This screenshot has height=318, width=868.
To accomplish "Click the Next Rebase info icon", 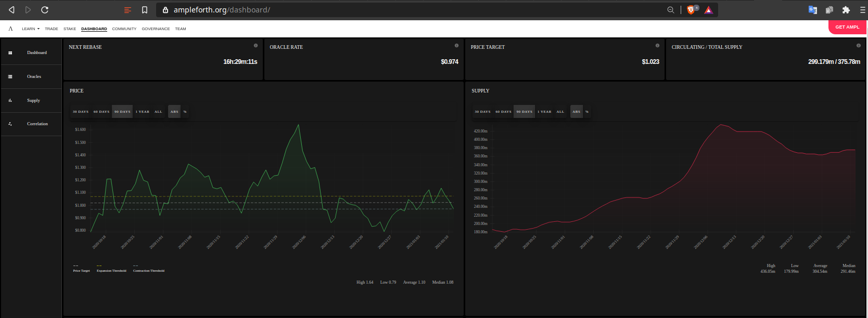I will tap(256, 46).
